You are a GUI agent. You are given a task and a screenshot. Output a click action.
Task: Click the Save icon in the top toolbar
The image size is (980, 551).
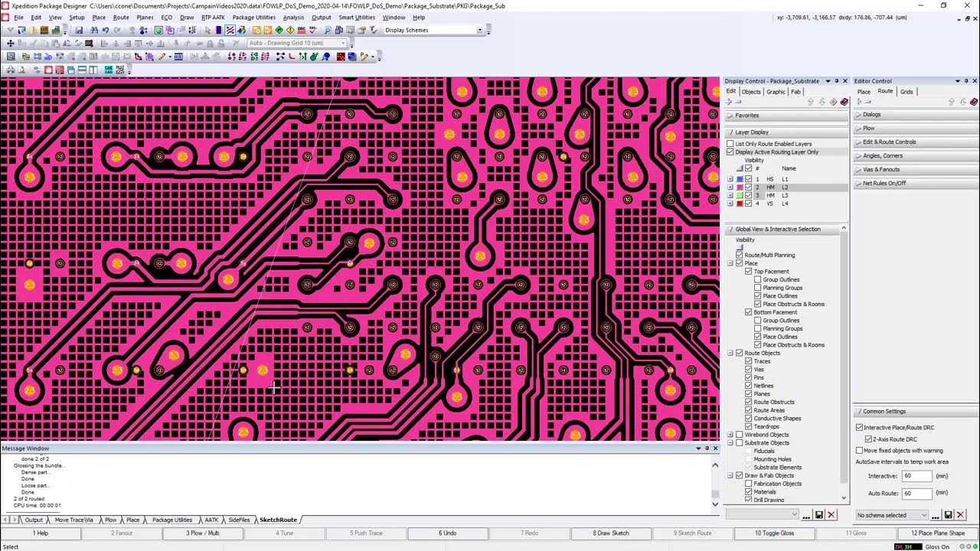coord(79,30)
